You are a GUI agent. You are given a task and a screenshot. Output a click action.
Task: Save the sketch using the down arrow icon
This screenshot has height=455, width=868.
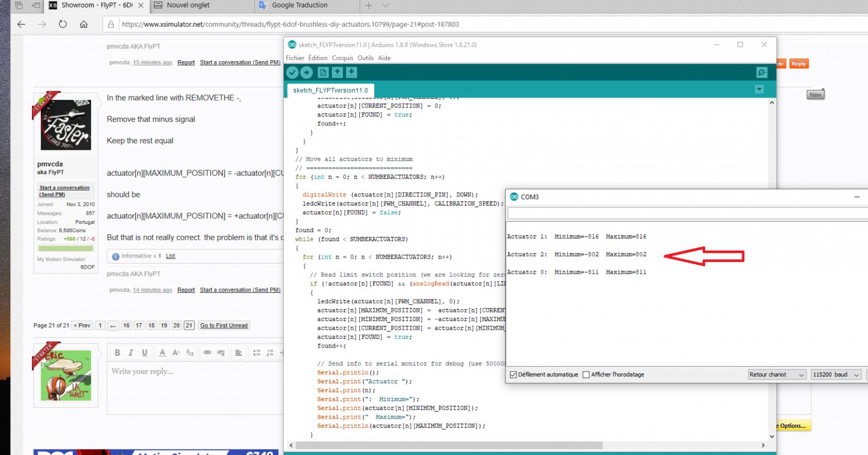coord(352,73)
